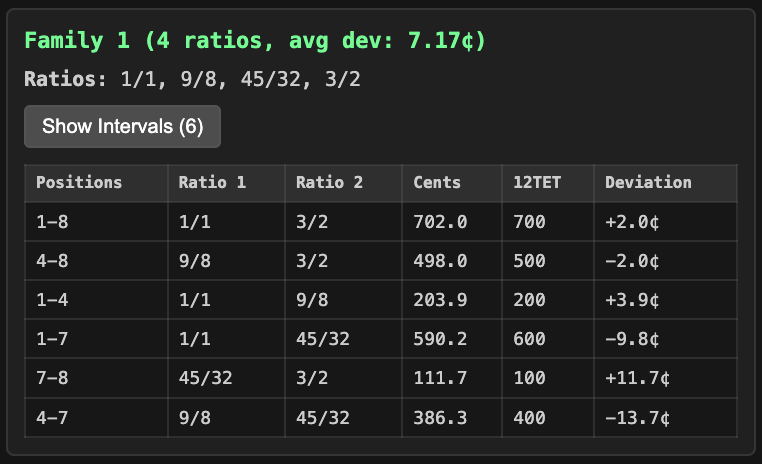Click the Positions column header
This screenshot has height=464, width=762.
79,183
